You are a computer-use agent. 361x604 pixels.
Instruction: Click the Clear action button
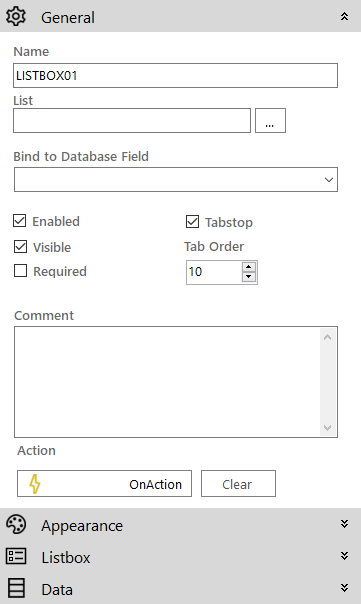238,483
